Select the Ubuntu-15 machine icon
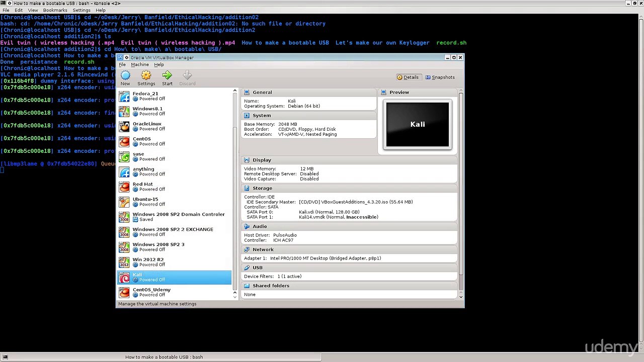Screen dimensions: 644x362 124,202
